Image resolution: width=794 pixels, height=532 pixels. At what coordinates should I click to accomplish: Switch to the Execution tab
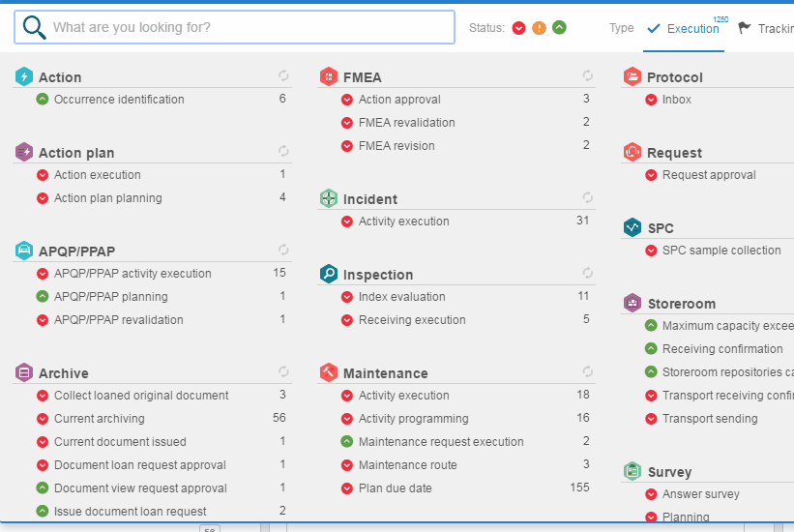(684, 28)
